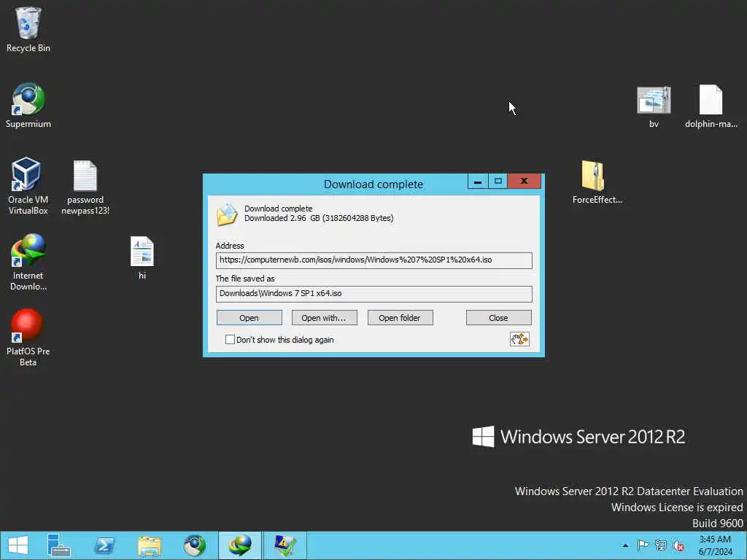Select the ForceEffect zip folder icon
This screenshot has width=747, height=560.
(597, 182)
